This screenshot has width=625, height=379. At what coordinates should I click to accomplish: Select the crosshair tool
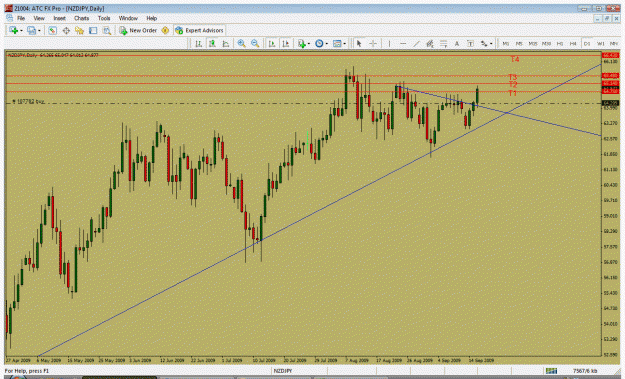(373, 43)
